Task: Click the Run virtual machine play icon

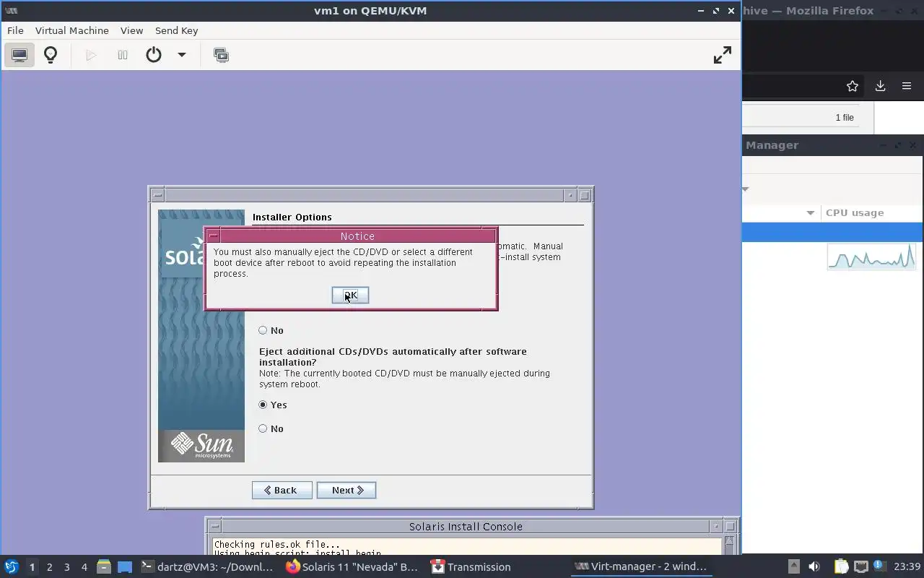Action: 91,55
